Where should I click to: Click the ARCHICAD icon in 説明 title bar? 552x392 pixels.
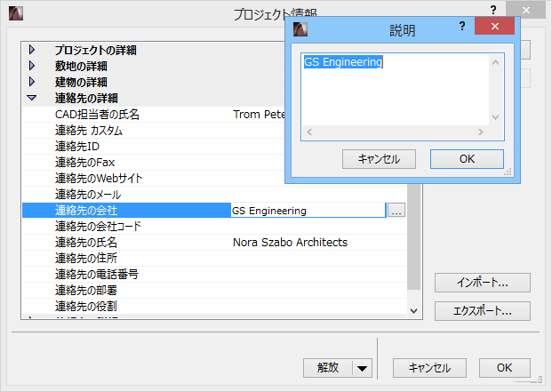300,29
